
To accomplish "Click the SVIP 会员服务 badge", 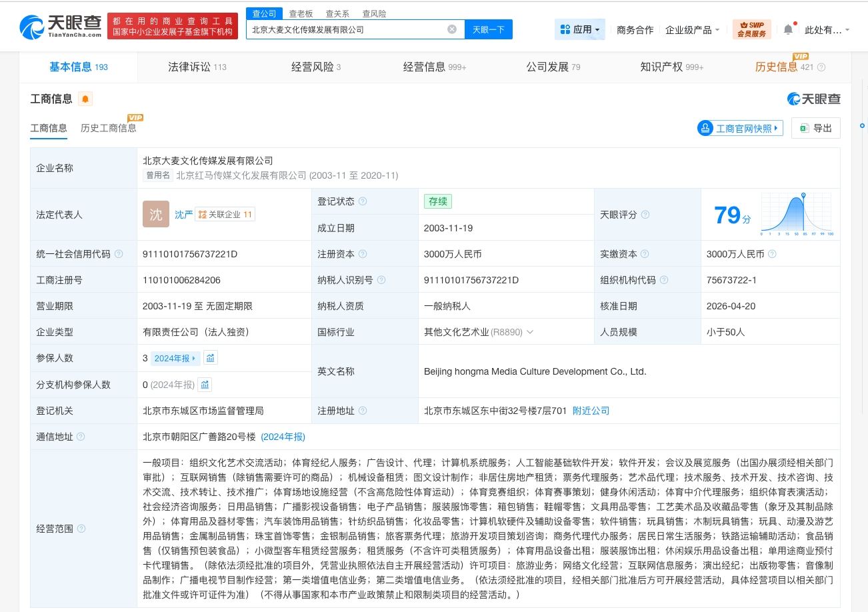I will (751, 29).
